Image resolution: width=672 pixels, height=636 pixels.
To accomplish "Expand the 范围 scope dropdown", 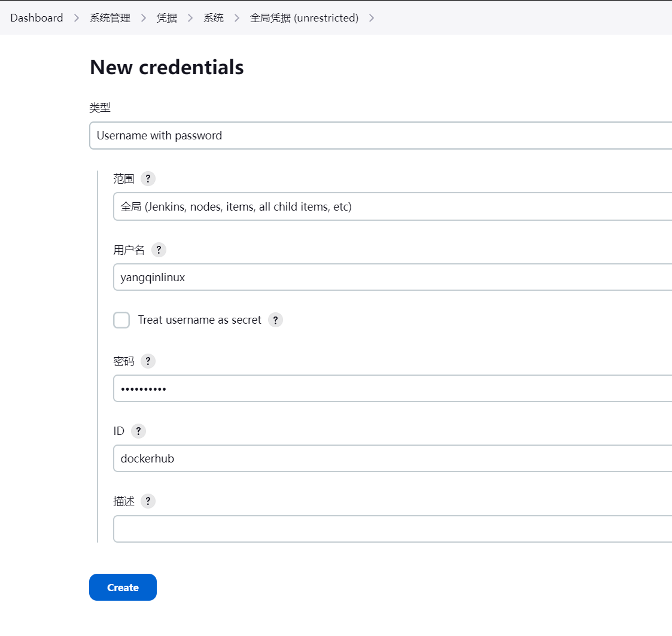I will pyautogui.click(x=393, y=207).
